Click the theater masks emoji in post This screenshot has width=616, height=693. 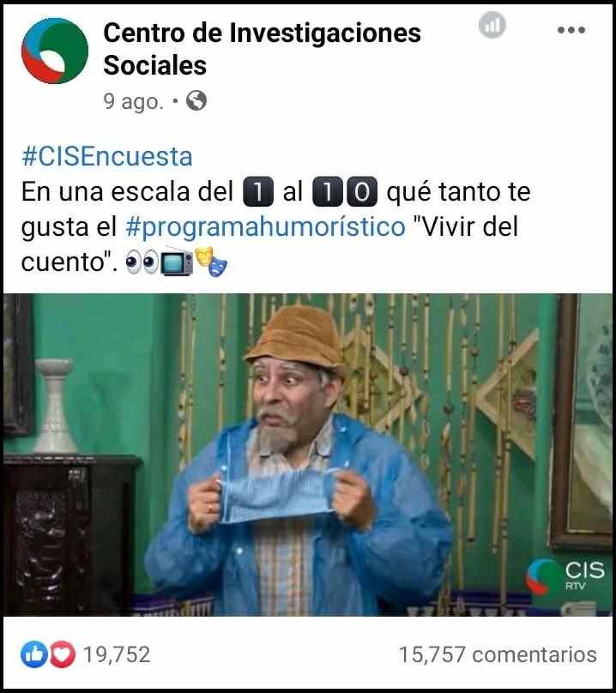coord(211,262)
